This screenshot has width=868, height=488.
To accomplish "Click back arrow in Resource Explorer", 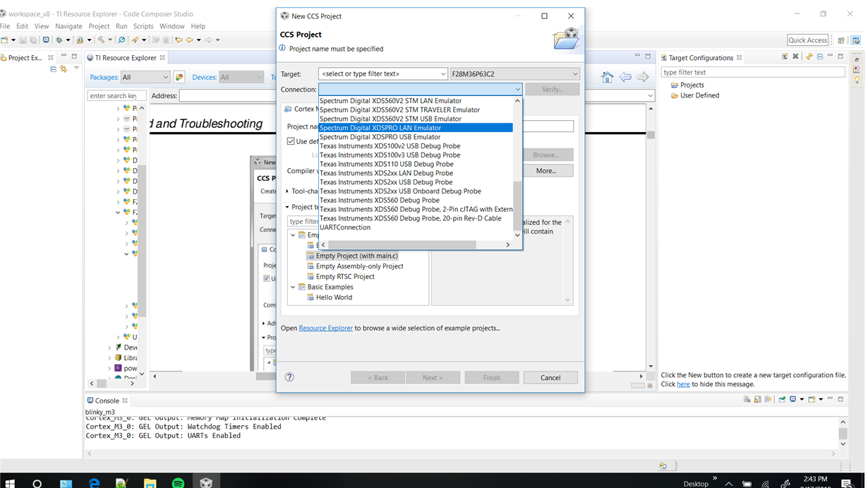I will [x=625, y=77].
